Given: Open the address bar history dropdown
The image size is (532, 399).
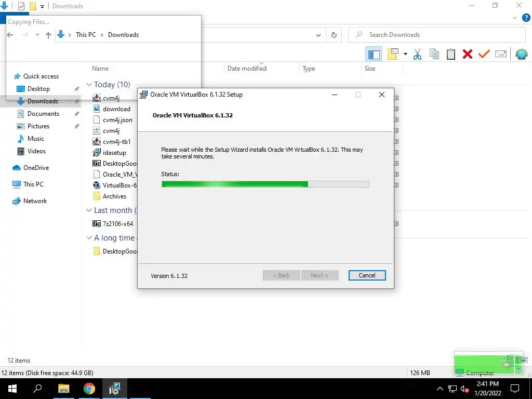Looking at the screenshot, I should point(318,35).
